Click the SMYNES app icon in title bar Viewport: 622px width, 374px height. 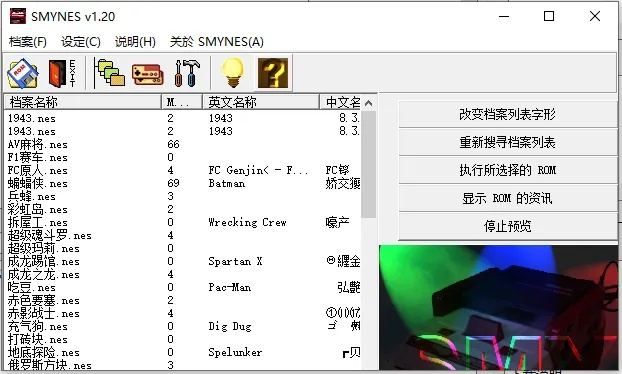click(x=18, y=16)
